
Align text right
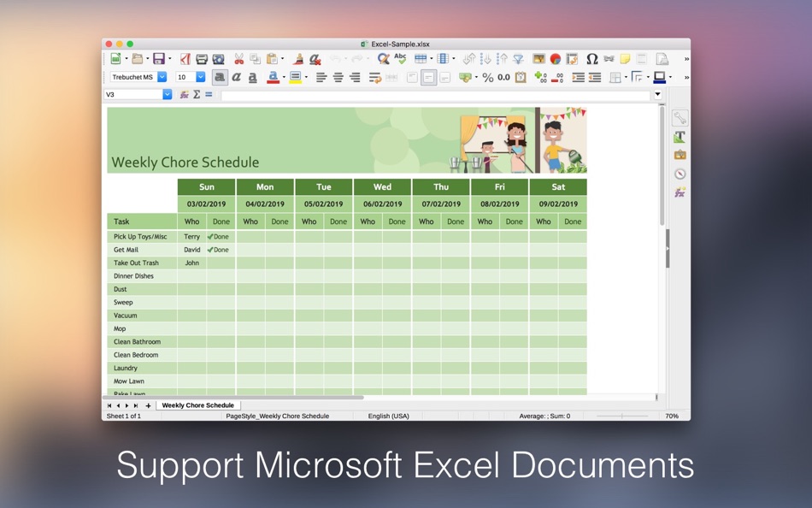(355, 78)
